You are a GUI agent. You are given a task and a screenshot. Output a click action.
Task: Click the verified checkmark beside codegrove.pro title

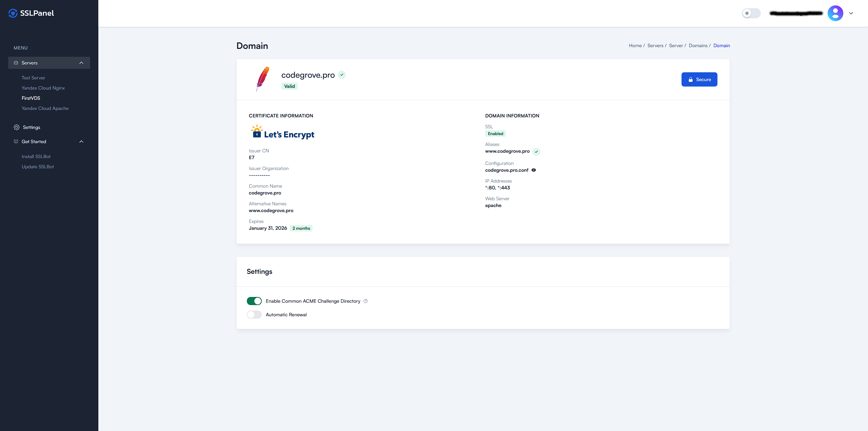tap(342, 75)
